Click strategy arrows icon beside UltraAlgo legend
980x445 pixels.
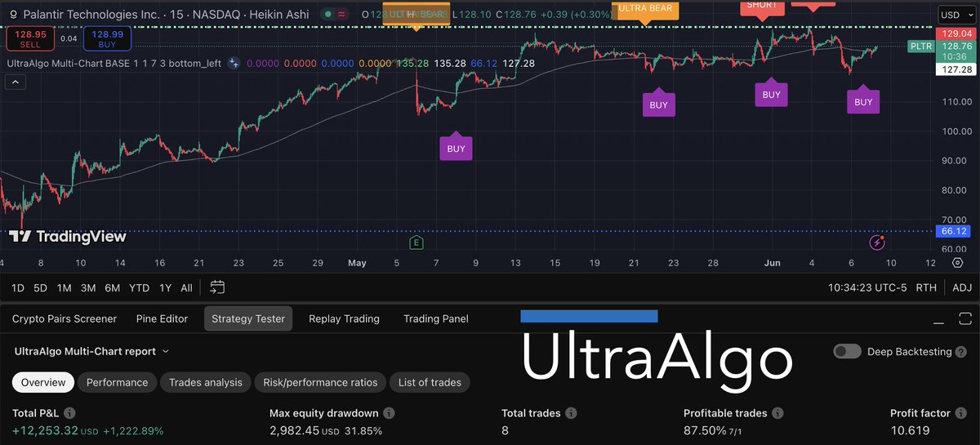(234, 63)
